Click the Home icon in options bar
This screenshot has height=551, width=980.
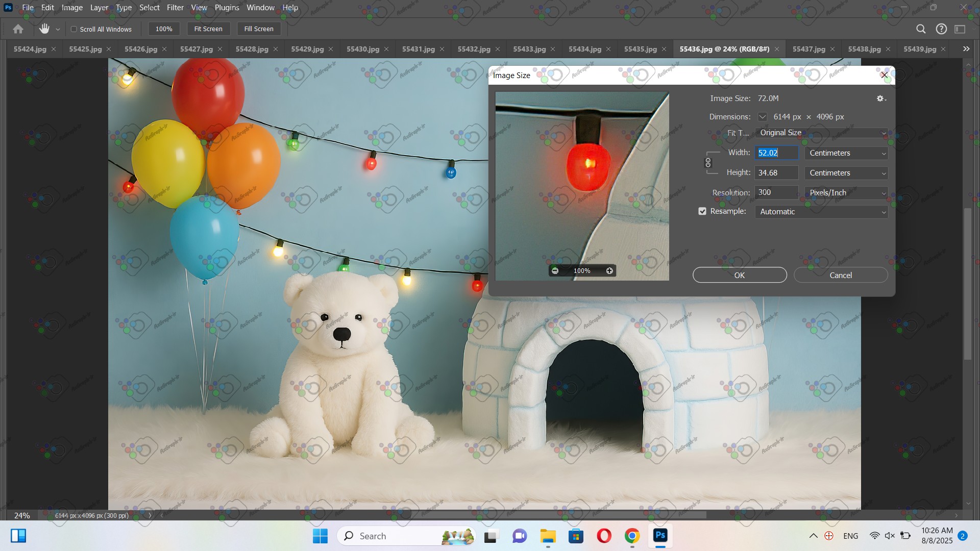18,29
